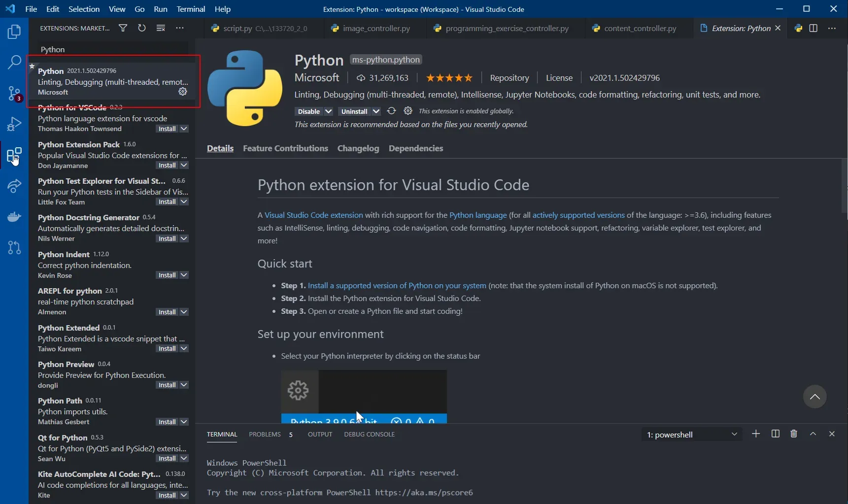Install Python Path by Mathias Gesbert

[x=167, y=422]
